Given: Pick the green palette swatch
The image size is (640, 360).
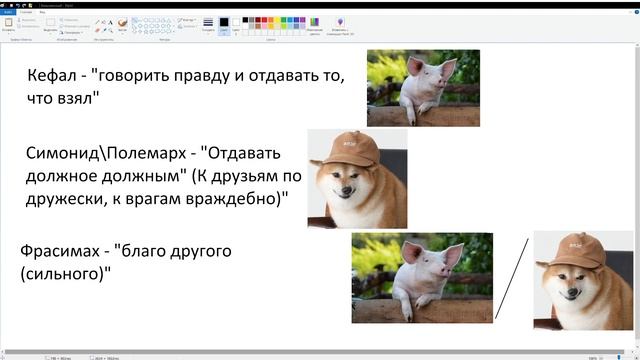Looking at the screenshot, I should click(283, 20).
